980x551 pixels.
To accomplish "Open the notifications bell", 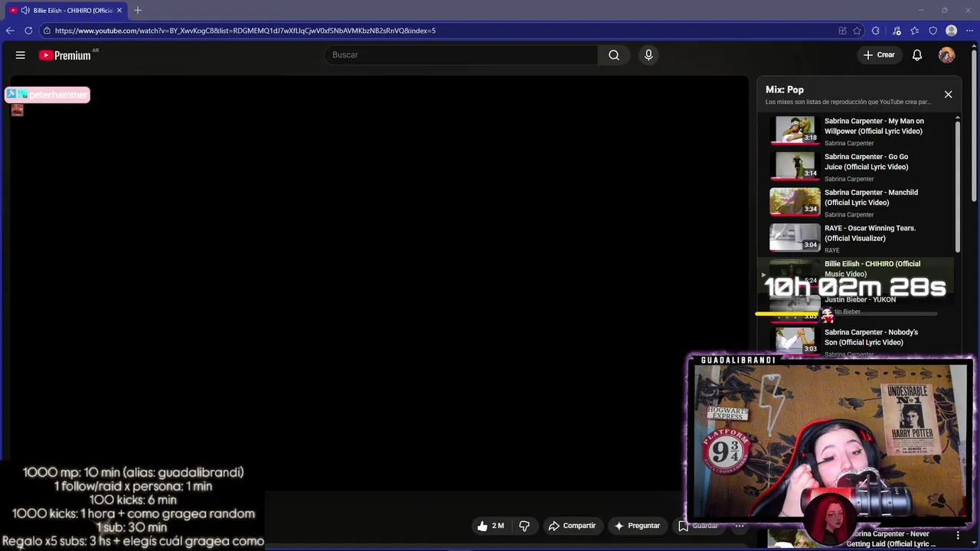I will point(917,55).
